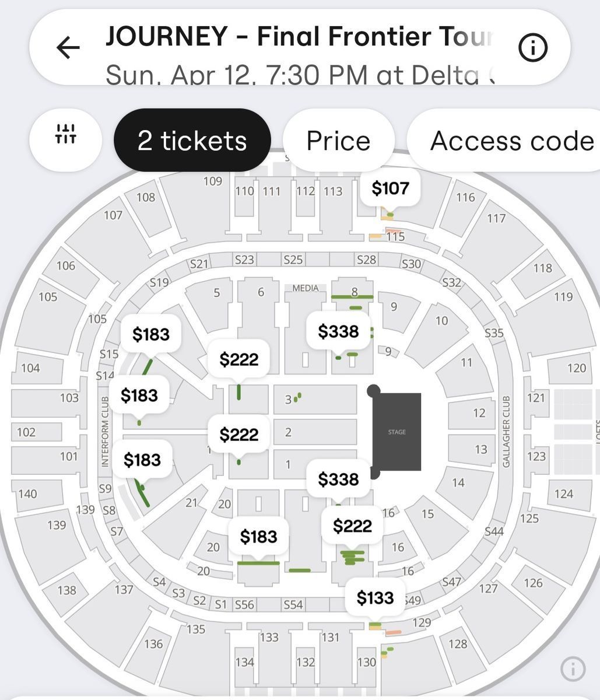
Task: Select section 136 on seat map
Action: point(153,644)
